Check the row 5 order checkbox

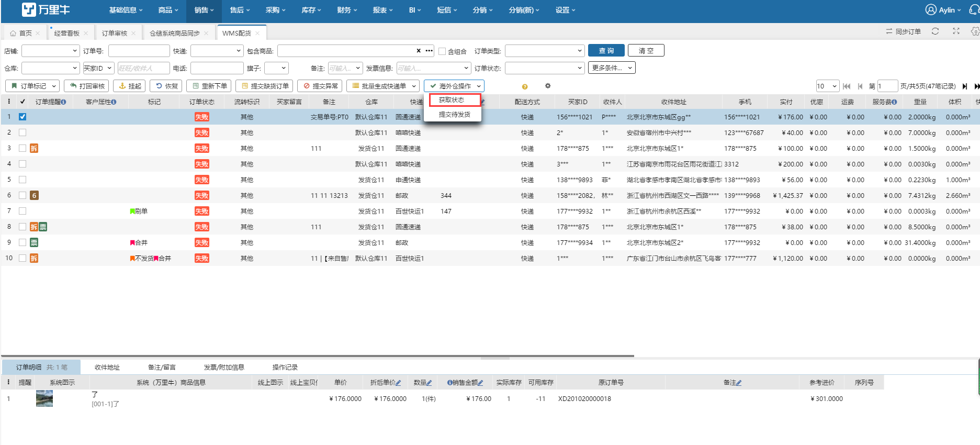[x=22, y=180]
